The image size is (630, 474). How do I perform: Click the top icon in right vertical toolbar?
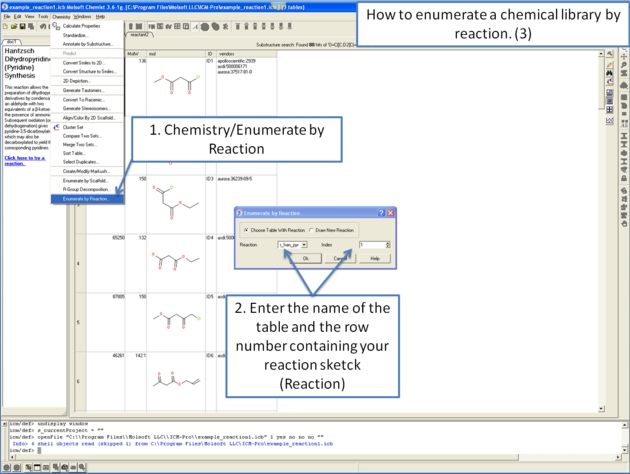coord(610,55)
